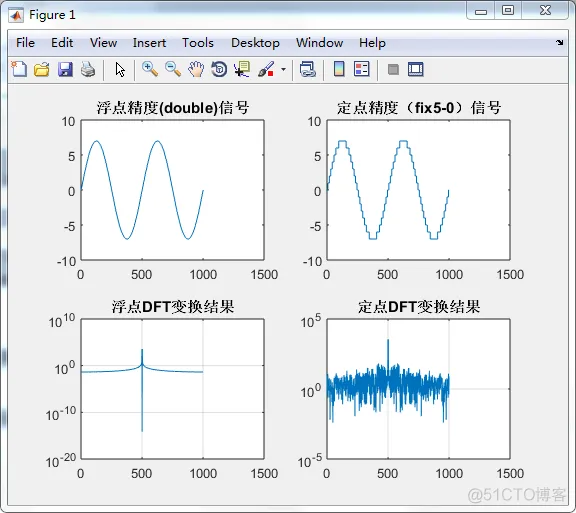The height and width of the screenshot is (513, 576).
Task: Activate the Zoom Out magnifier tool
Action: (173, 69)
